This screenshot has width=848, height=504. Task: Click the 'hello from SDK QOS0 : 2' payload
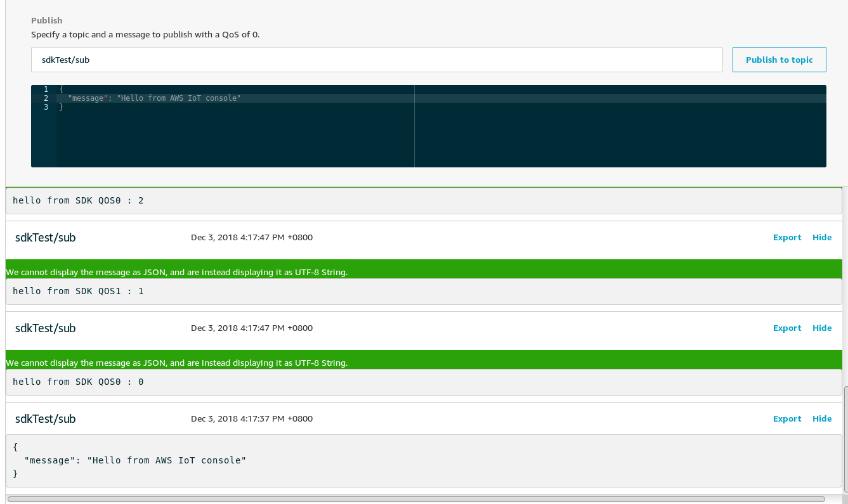click(424, 200)
